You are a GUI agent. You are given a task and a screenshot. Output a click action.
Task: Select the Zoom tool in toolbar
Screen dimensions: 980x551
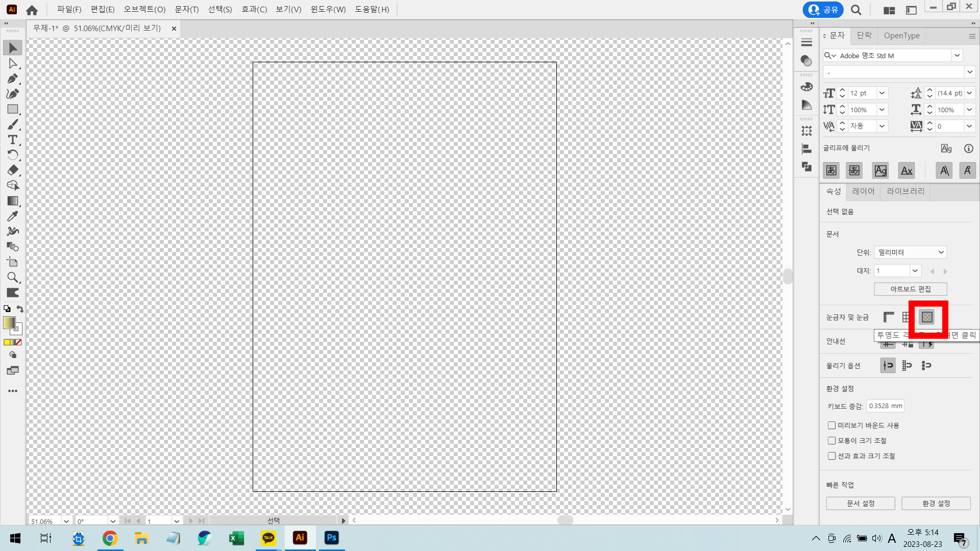[x=13, y=278]
